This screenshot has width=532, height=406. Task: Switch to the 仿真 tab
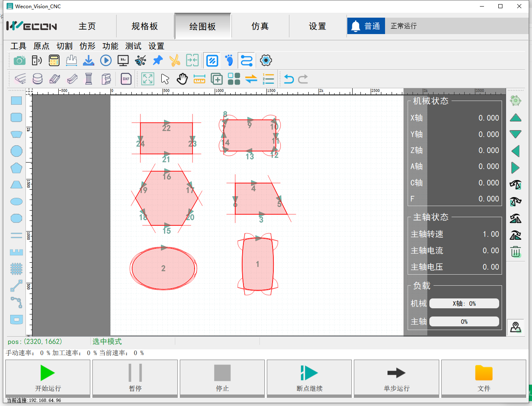(x=260, y=26)
